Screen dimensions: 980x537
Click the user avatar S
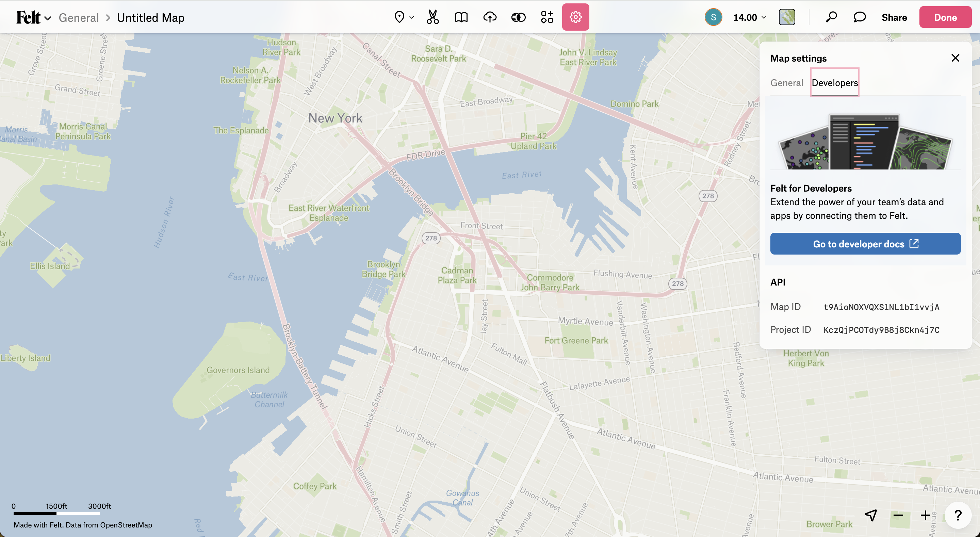coord(713,17)
